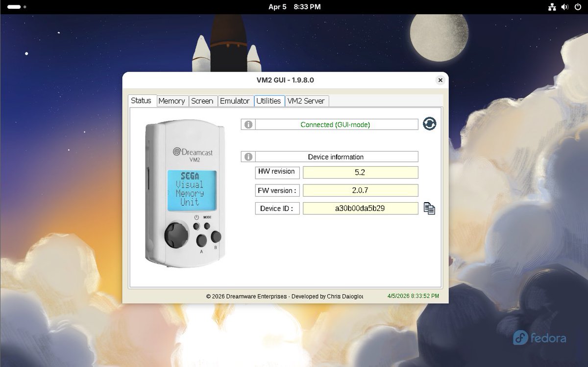The width and height of the screenshot is (588, 367).
Task: Open the volume icon in top bar
Action: click(x=564, y=7)
